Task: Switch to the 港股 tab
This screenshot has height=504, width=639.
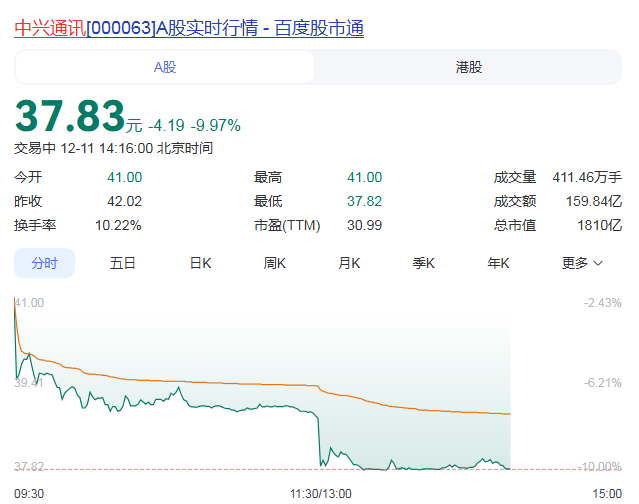Action: tap(468, 67)
